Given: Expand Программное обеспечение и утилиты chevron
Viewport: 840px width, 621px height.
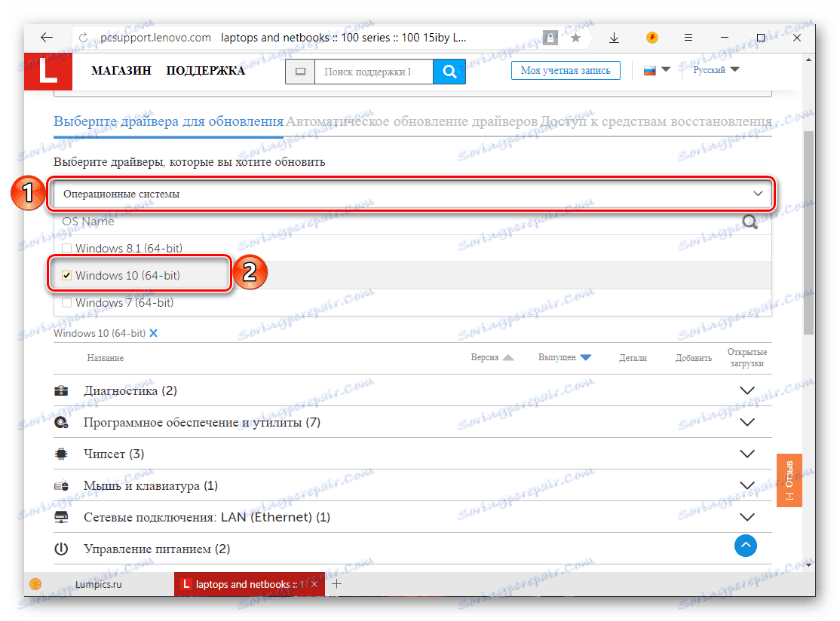Looking at the screenshot, I should pyautogui.click(x=746, y=422).
